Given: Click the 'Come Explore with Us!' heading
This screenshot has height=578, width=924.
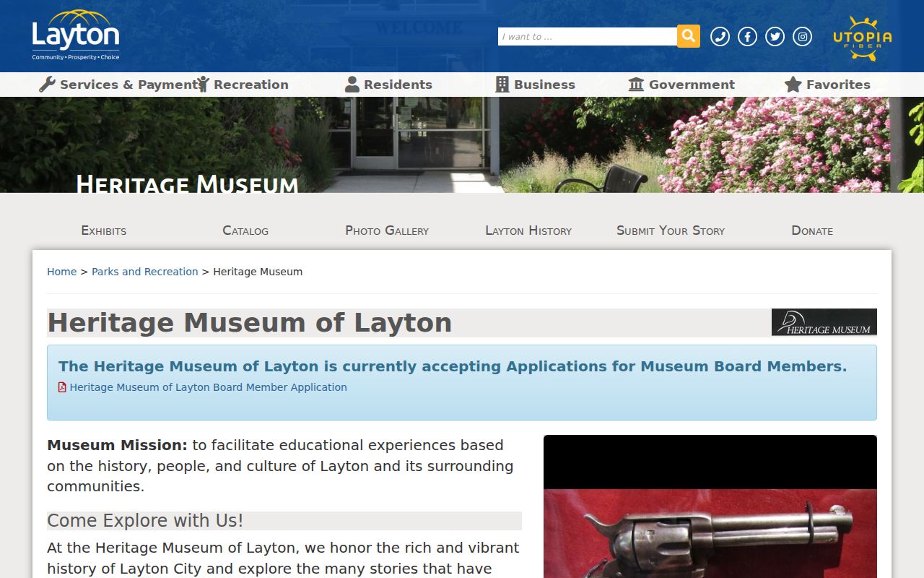Looking at the screenshot, I should click(145, 521).
